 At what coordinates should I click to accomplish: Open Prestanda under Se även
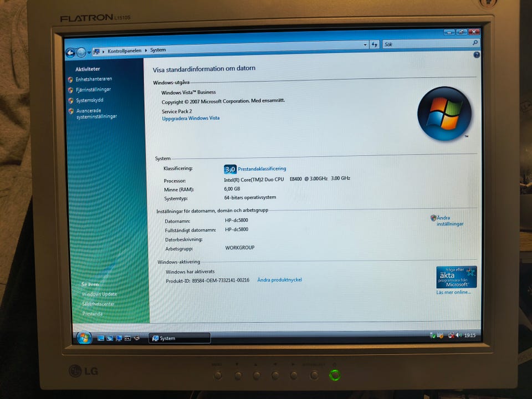pyautogui.click(x=93, y=314)
